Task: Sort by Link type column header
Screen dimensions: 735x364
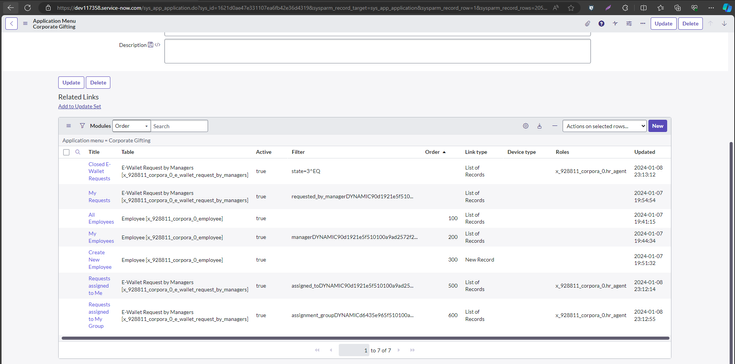Action: [x=476, y=152]
